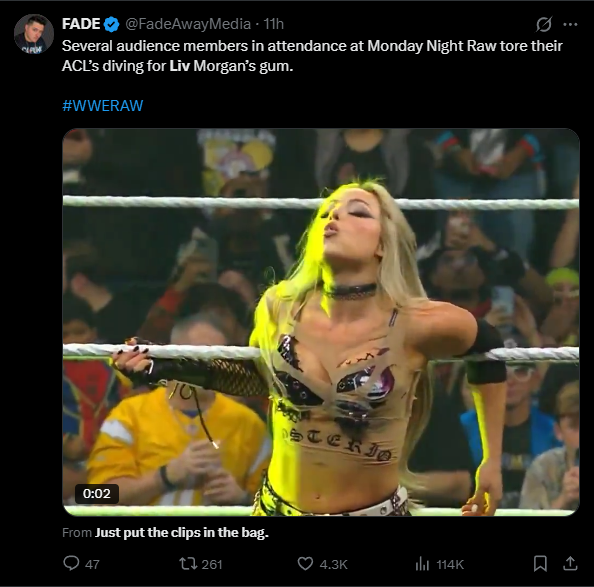
Task: Click the blue verified badge
Action: tap(111, 24)
